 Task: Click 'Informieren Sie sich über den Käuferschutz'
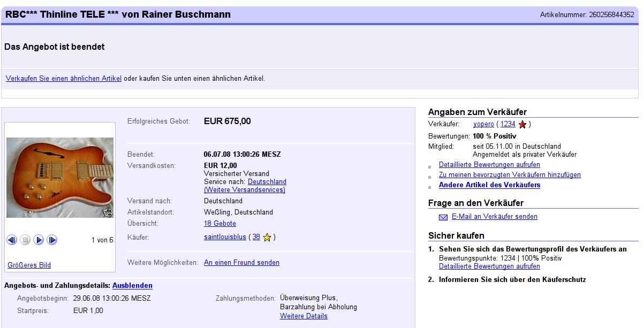[512, 280]
